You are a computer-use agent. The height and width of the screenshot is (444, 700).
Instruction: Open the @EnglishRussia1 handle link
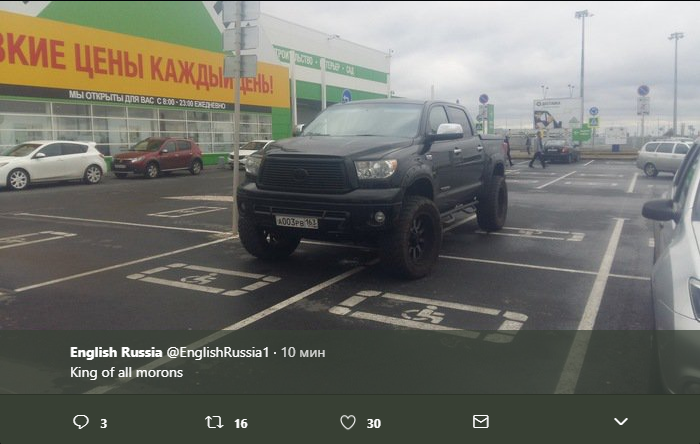coord(218,353)
